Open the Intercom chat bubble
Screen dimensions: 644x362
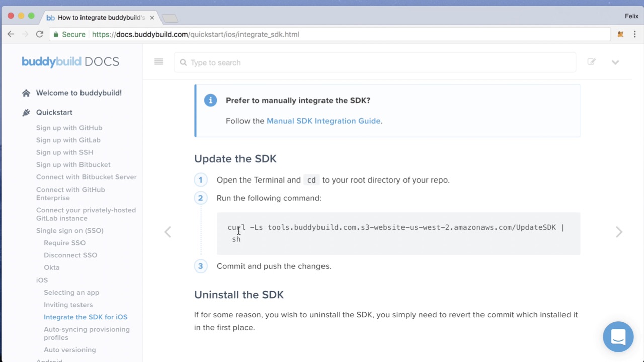pyautogui.click(x=618, y=336)
